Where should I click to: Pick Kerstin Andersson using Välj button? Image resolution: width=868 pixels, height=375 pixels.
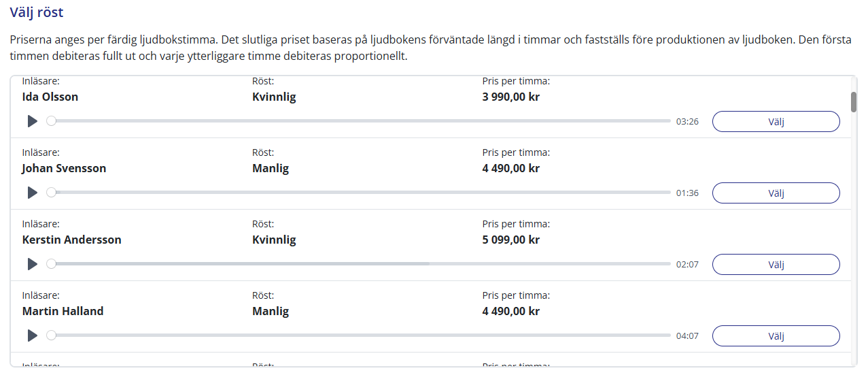coord(776,265)
